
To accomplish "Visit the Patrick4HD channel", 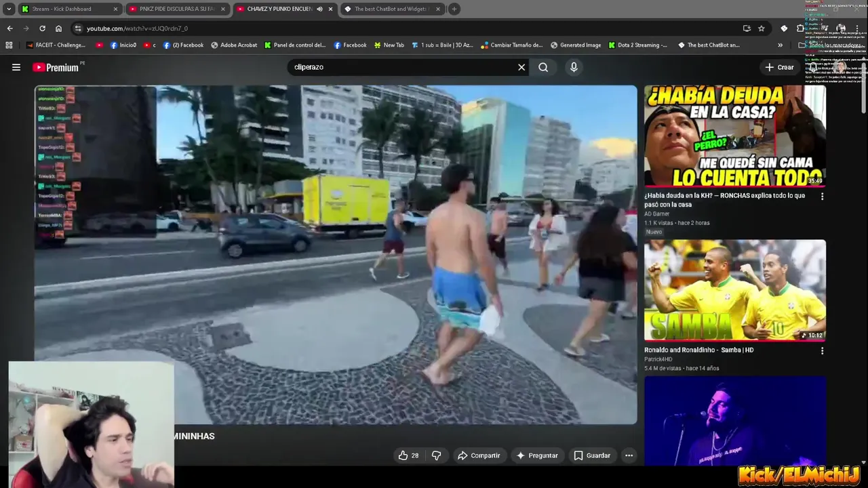I will coord(658,359).
